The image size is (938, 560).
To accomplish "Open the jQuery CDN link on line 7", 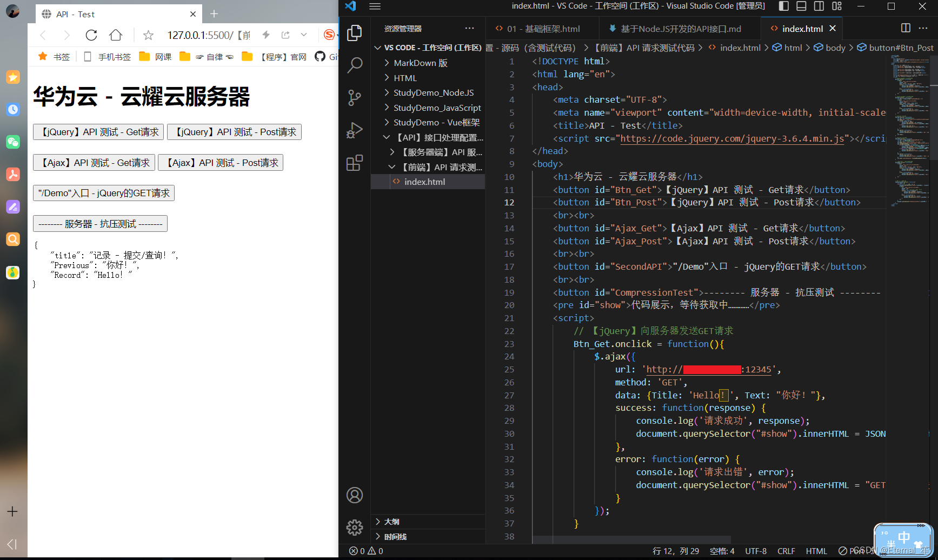I will click(732, 138).
